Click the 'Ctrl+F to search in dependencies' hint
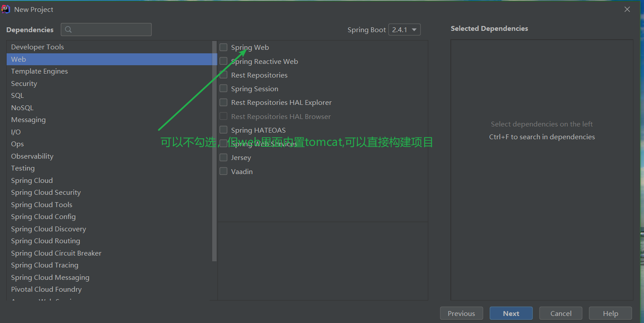 pos(542,137)
